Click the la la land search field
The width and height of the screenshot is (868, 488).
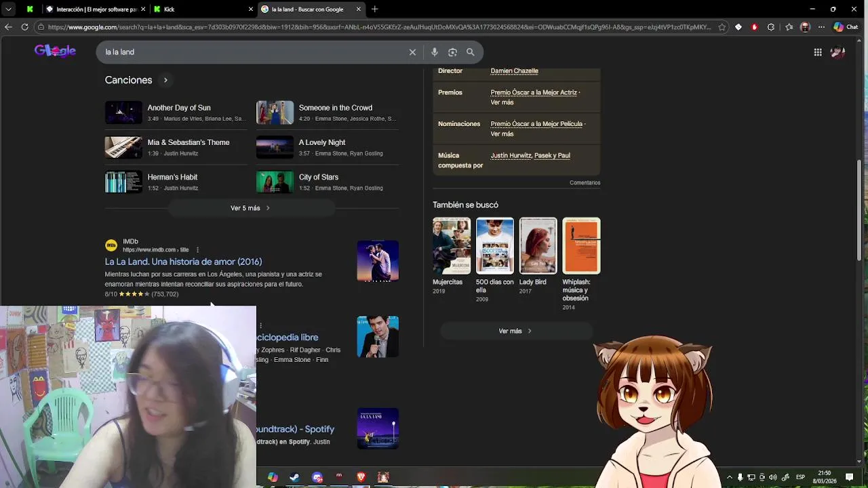pos(251,52)
